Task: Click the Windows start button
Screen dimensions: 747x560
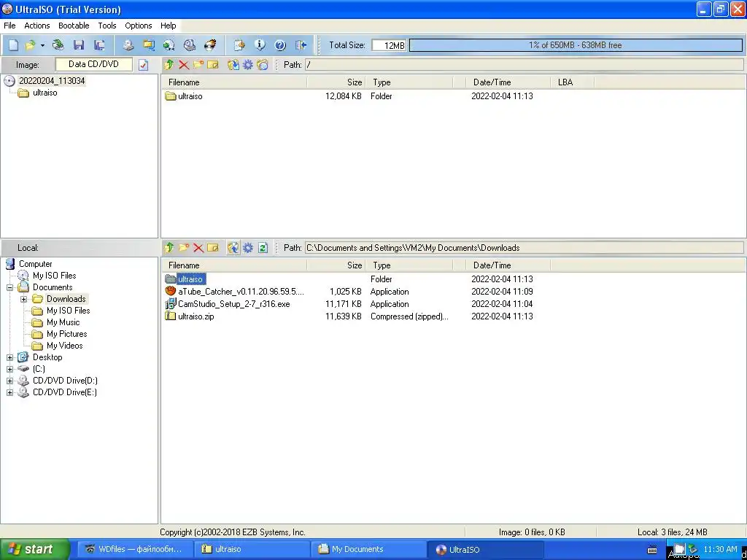Action: [x=35, y=549]
